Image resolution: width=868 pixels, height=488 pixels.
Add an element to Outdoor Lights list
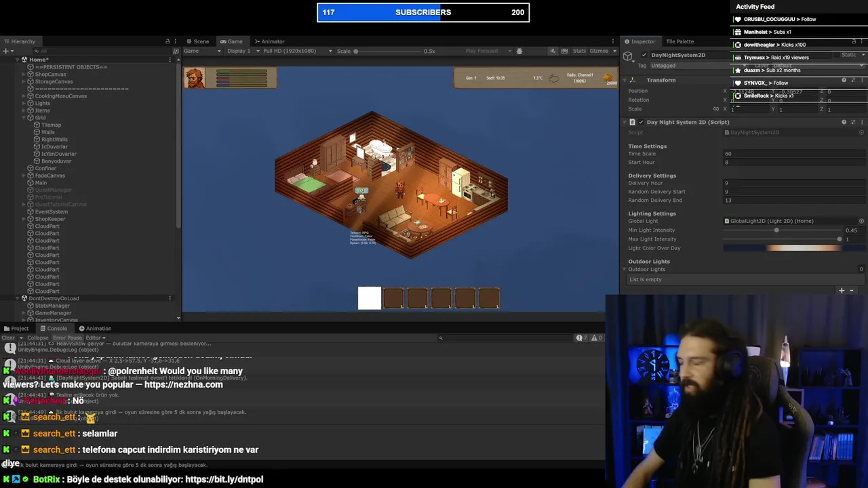(842, 291)
